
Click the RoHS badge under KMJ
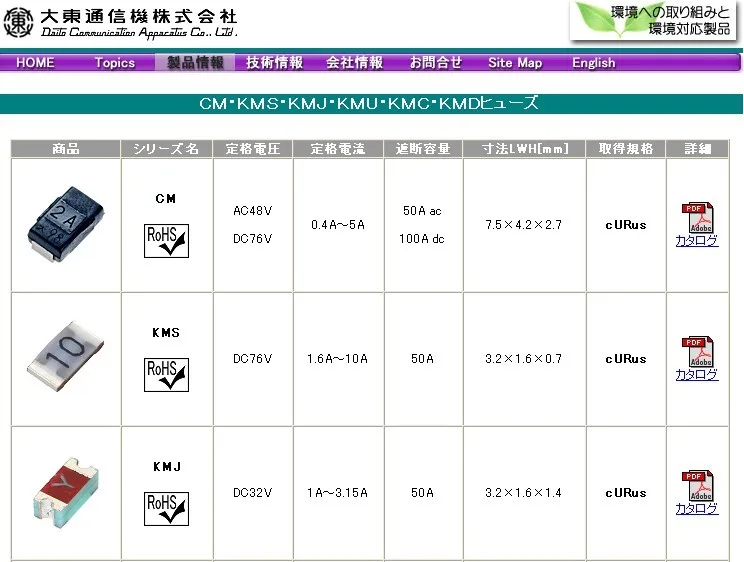coord(166,509)
